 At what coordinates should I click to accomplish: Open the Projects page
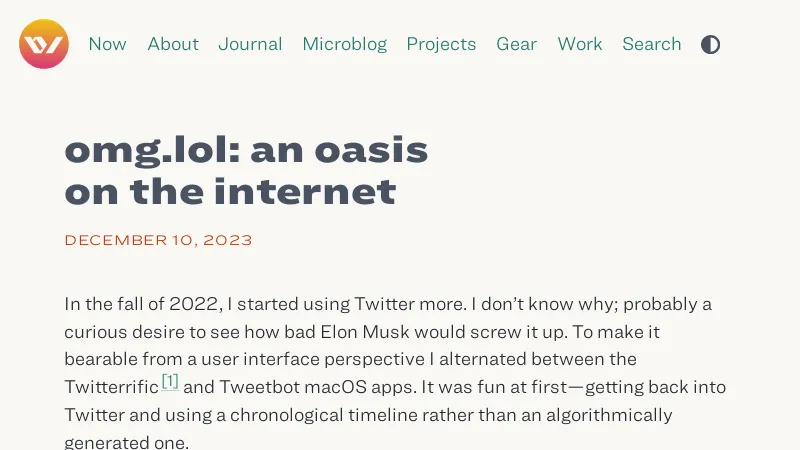[441, 44]
